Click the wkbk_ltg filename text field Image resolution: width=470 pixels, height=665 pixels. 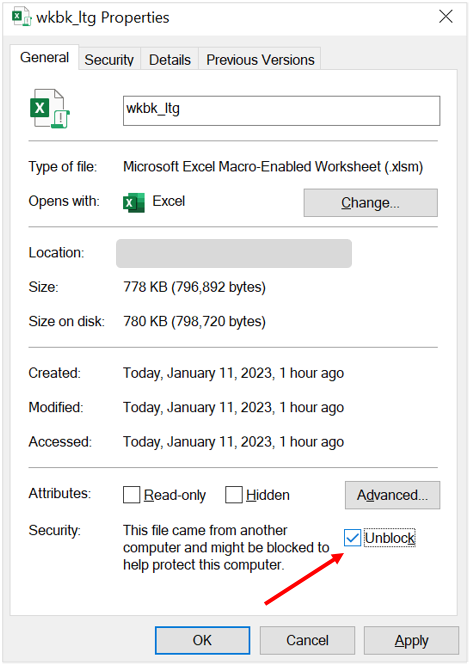pos(282,111)
